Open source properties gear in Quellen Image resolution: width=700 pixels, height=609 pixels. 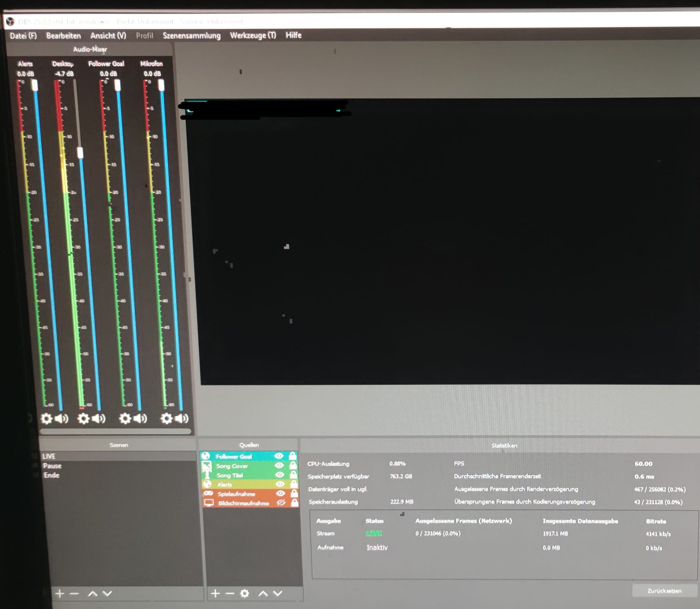click(x=244, y=593)
